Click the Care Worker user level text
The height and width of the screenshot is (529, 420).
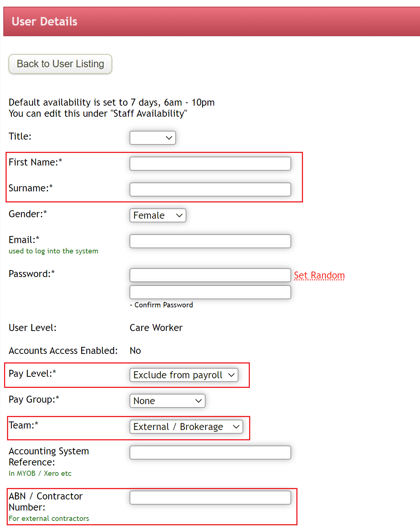click(x=156, y=327)
